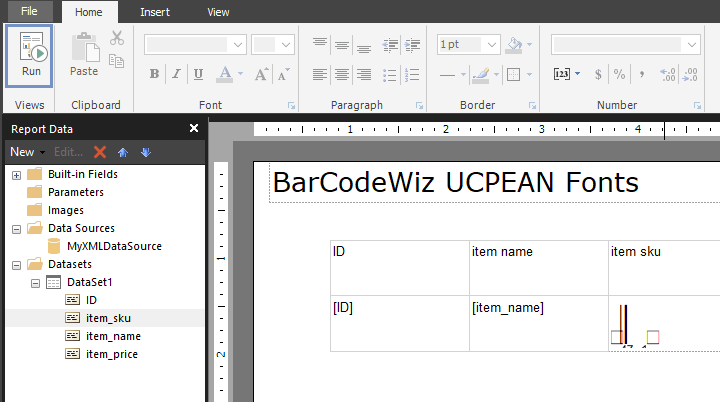The height and width of the screenshot is (402, 720).
Task: Close the Report Data pane
Action: point(194,128)
